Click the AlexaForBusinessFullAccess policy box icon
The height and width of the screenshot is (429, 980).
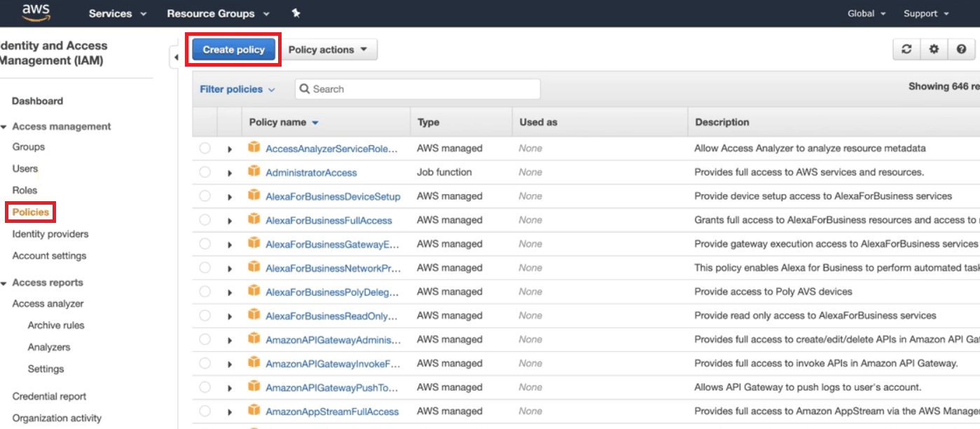coord(254,219)
